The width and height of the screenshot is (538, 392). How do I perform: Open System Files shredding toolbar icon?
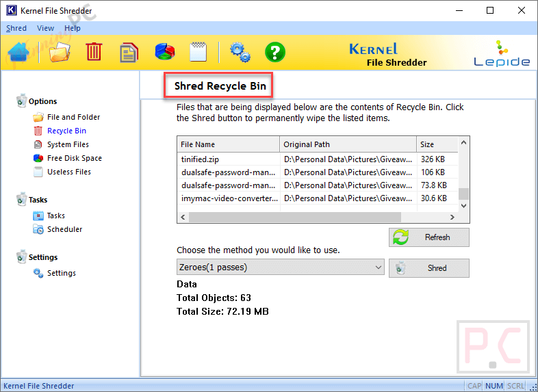pos(129,53)
